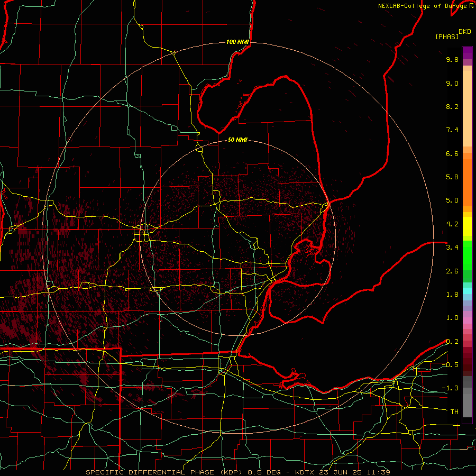Click the 4.2 scale value
Screen dimensions: 476x476
coord(452,224)
